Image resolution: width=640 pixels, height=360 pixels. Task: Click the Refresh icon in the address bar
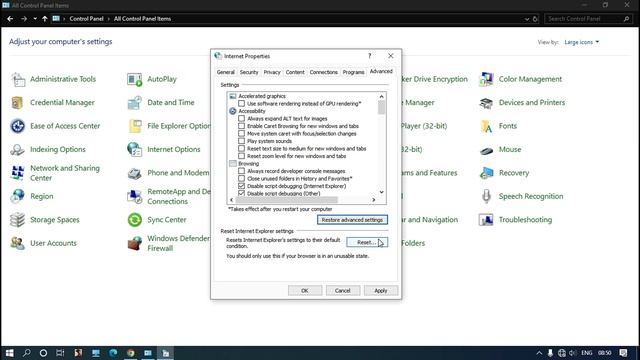point(535,19)
